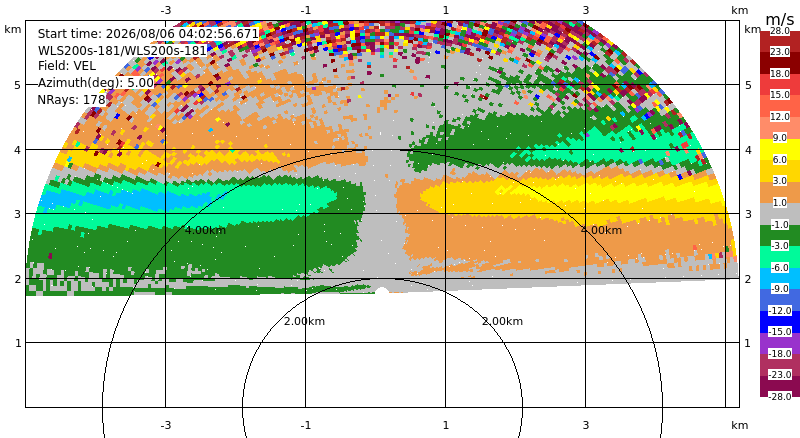The height and width of the screenshot is (438, 800).
Task: Click the Start time text label
Action: click(x=148, y=34)
